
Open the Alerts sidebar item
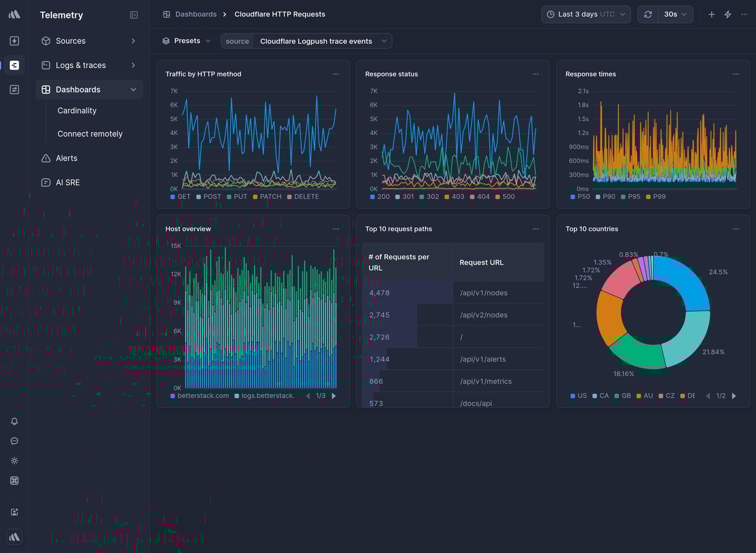(89, 158)
